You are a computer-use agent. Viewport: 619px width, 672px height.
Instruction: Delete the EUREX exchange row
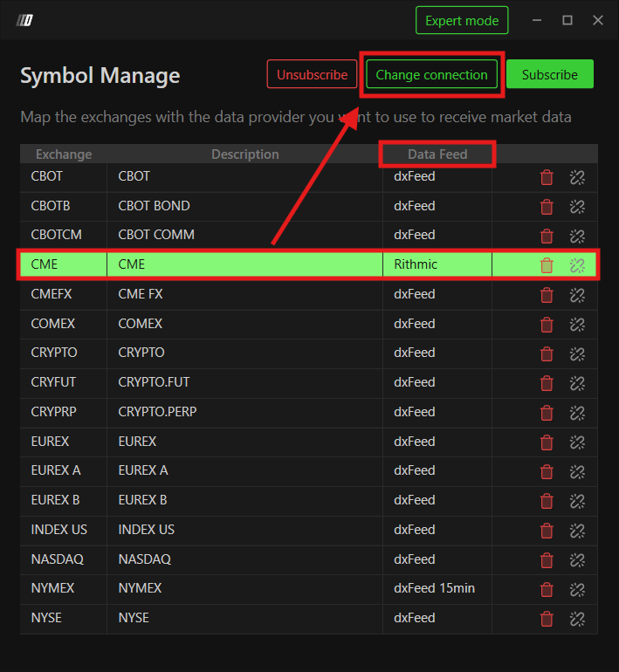[547, 442]
